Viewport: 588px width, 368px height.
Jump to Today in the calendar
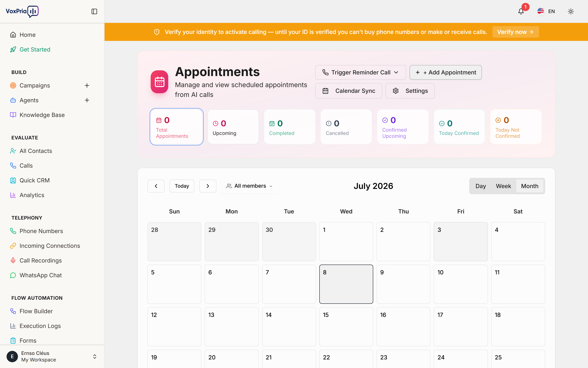click(182, 186)
